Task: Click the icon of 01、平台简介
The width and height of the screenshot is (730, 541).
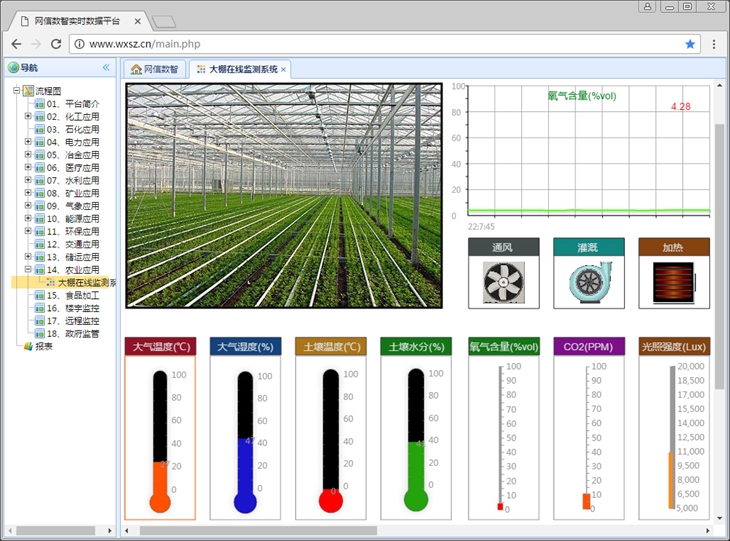Action: click(40, 103)
